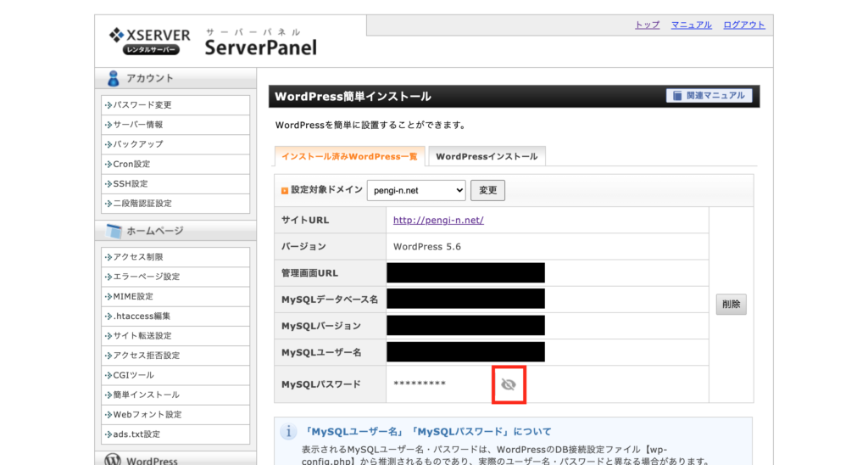
Task: Open the 設定対象ドメイン dropdown showing pengi-n.net
Action: pyautogui.click(x=416, y=190)
